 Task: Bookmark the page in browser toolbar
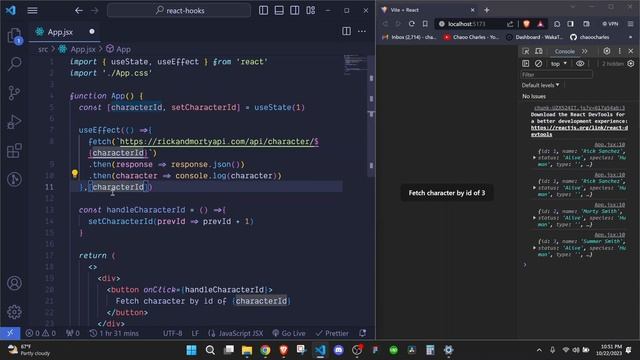coord(425,24)
